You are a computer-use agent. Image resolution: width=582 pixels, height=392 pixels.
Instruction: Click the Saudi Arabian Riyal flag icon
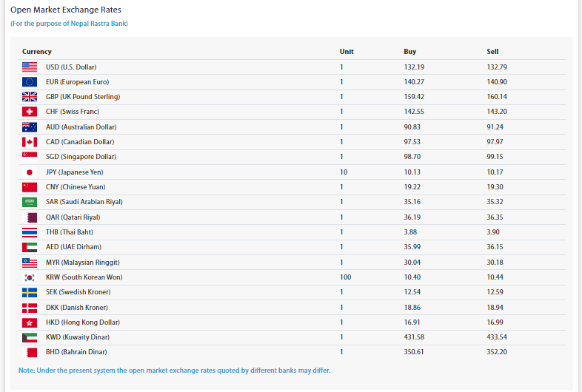(x=30, y=202)
